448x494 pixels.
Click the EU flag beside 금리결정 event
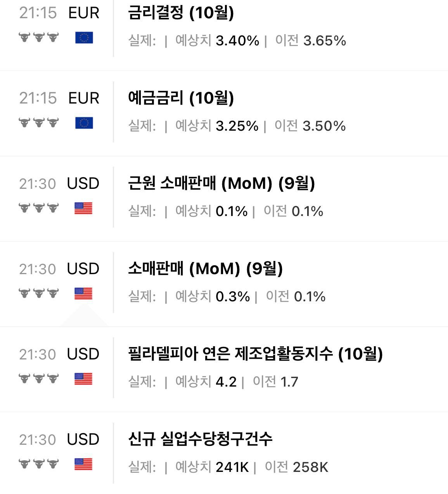[84, 38]
